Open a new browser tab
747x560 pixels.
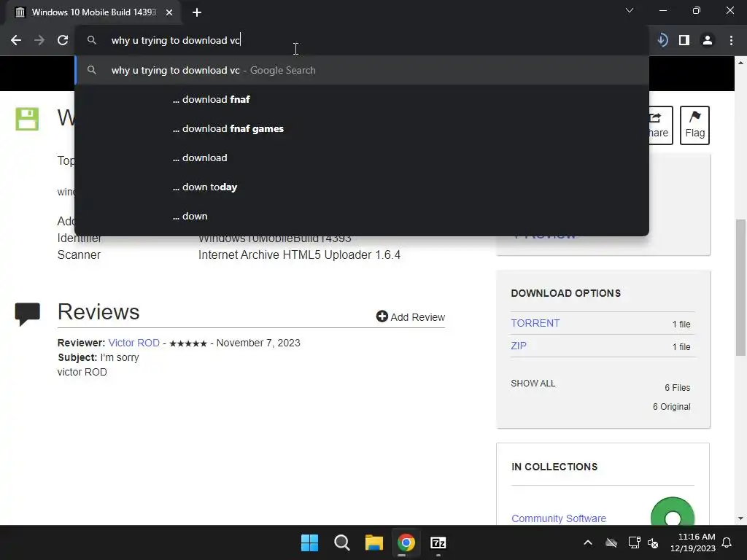coord(197,12)
